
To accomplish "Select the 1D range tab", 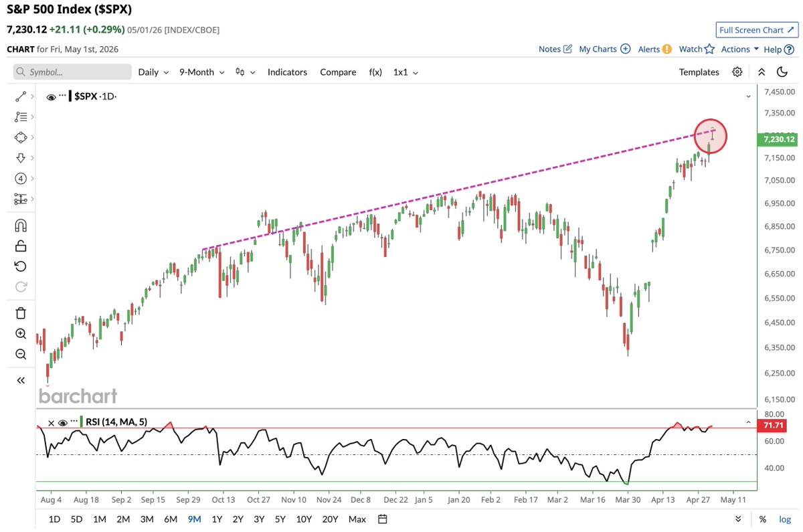I will coord(55,519).
